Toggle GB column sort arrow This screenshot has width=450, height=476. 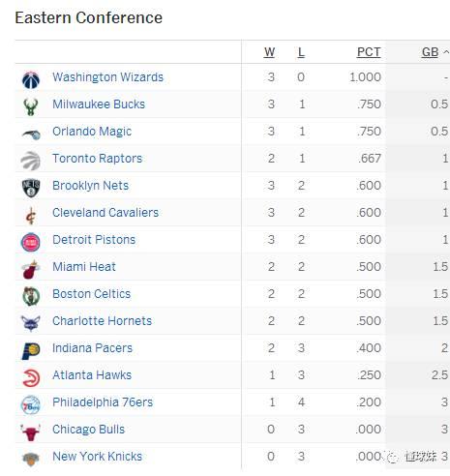tap(446, 51)
